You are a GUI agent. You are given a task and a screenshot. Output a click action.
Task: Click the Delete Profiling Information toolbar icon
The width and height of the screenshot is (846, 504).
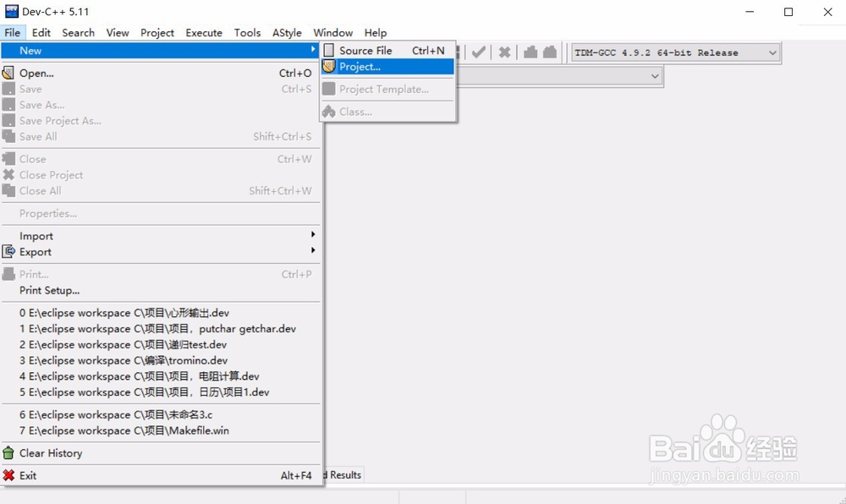click(550, 52)
